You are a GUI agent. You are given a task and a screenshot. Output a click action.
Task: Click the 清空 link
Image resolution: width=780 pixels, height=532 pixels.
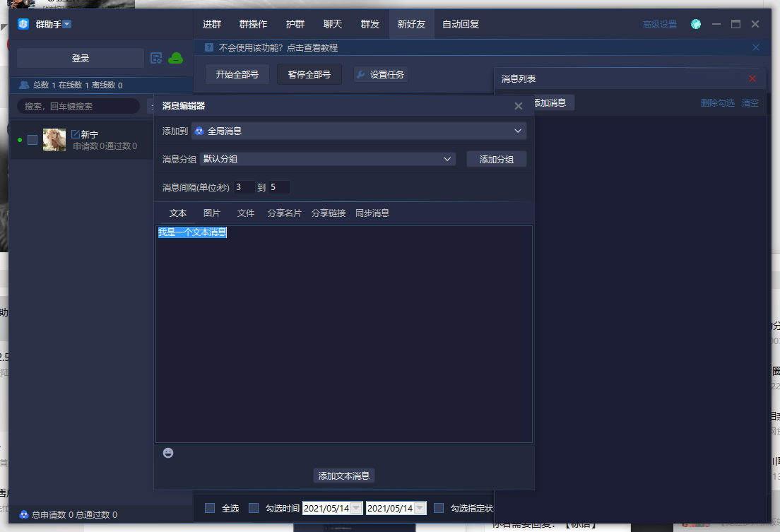tap(750, 102)
